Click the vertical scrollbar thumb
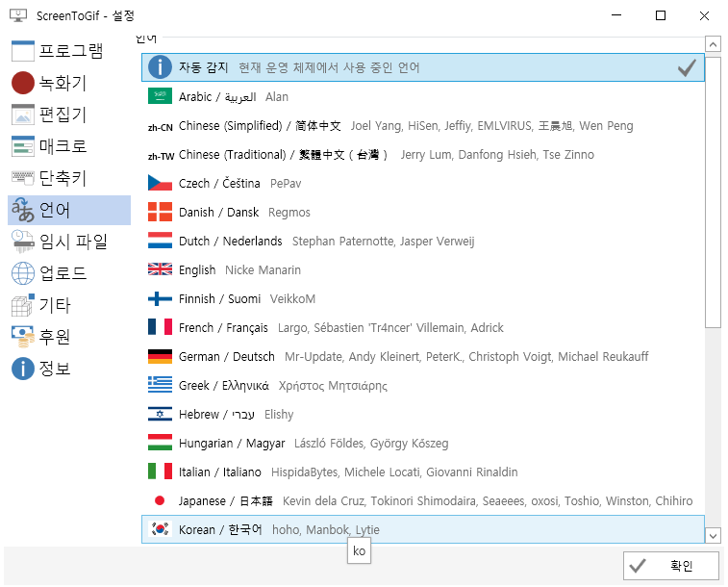728x587 pixels. [713, 191]
